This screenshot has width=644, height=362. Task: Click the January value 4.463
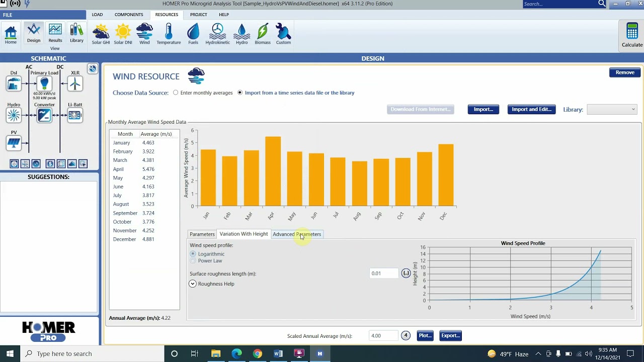tap(148, 143)
